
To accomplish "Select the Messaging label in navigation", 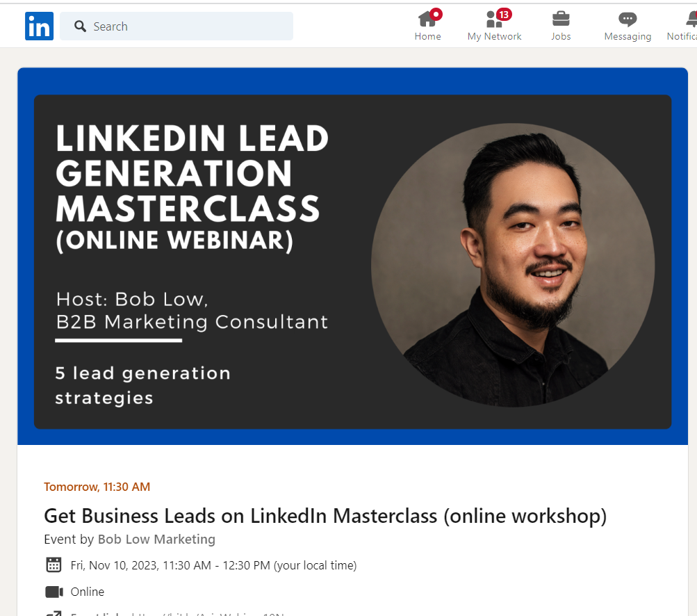I will [628, 36].
